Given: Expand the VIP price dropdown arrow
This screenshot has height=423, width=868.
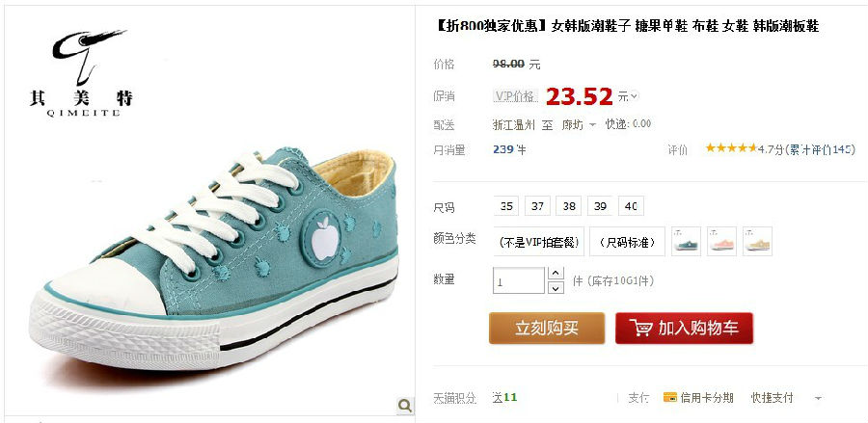Looking at the screenshot, I should [x=635, y=96].
